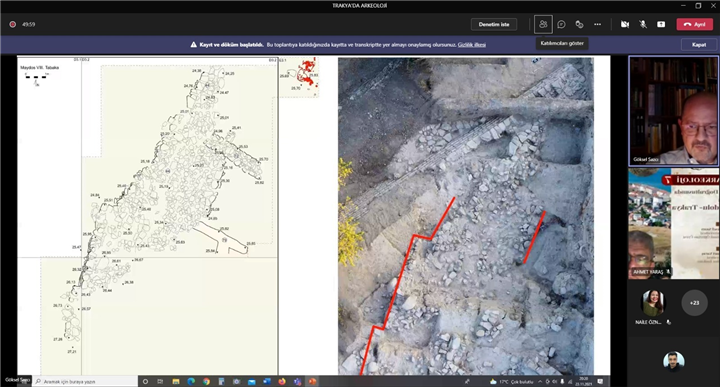This screenshot has height=387, width=720.
Task: Open the participants panel icon
Action: 543,24
